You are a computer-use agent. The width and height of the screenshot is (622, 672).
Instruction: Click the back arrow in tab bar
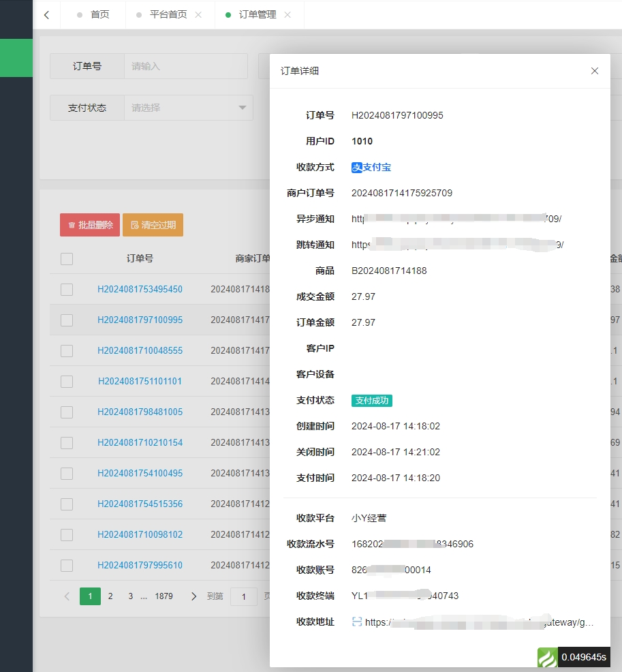[46, 15]
